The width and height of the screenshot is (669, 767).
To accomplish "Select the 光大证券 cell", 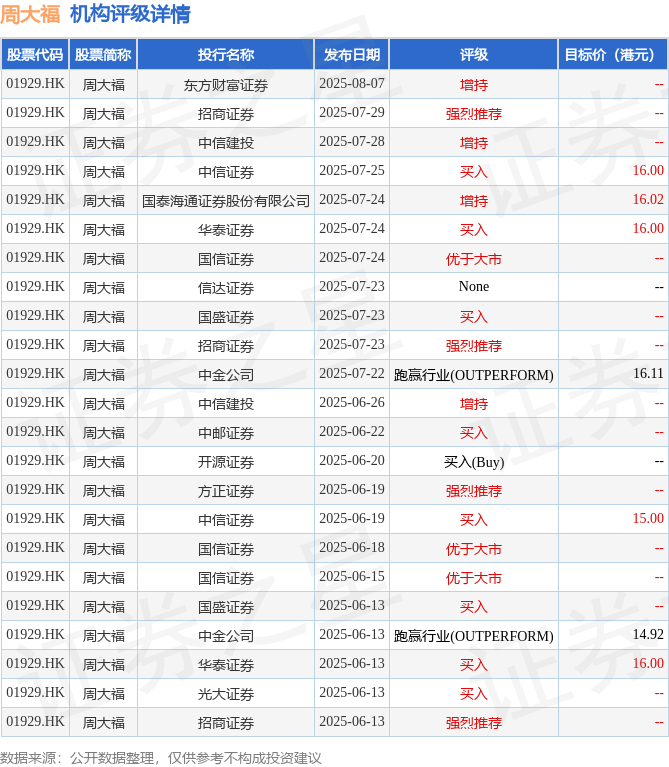I will [226, 694].
